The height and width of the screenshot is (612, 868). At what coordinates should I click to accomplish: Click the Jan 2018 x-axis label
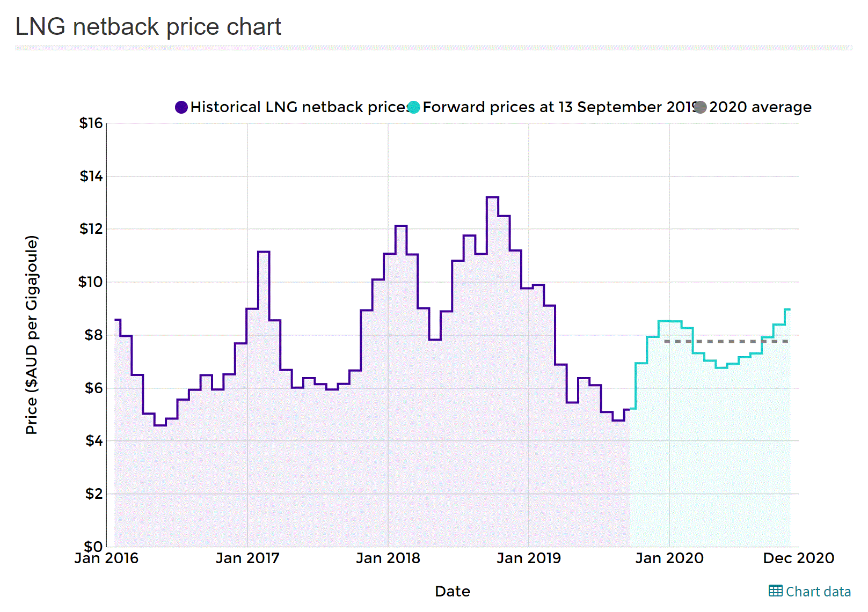(388, 558)
